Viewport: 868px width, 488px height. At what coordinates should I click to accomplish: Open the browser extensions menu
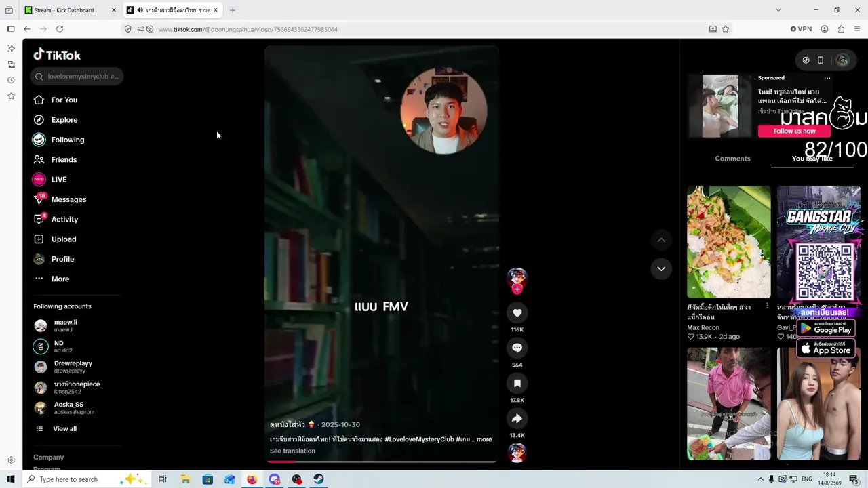(x=841, y=29)
